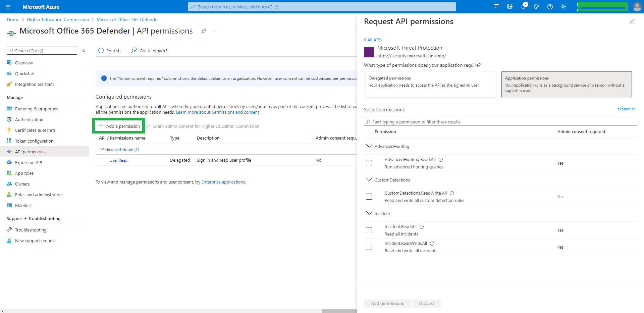Collapse the Incident permission group
Image resolution: width=644 pixels, height=313 pixels.
(x=369, y=213)
